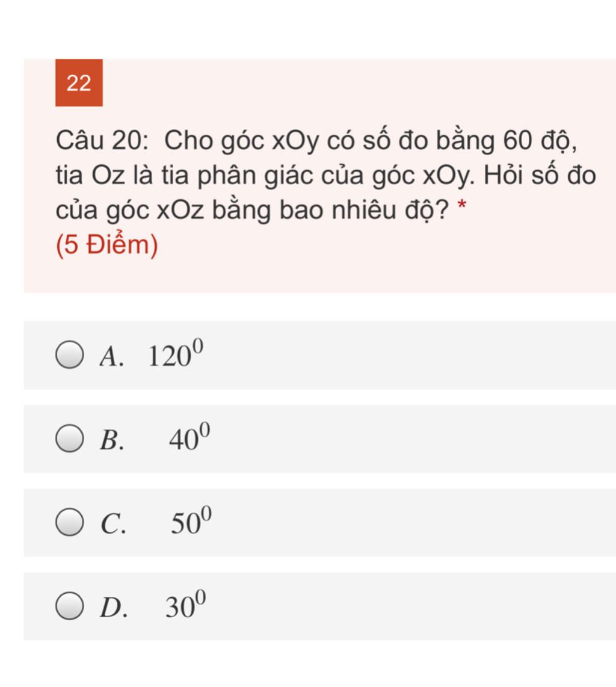Screen dimensions: 616x687
Task: Click the letter D label
Action: tap(114, 607)
